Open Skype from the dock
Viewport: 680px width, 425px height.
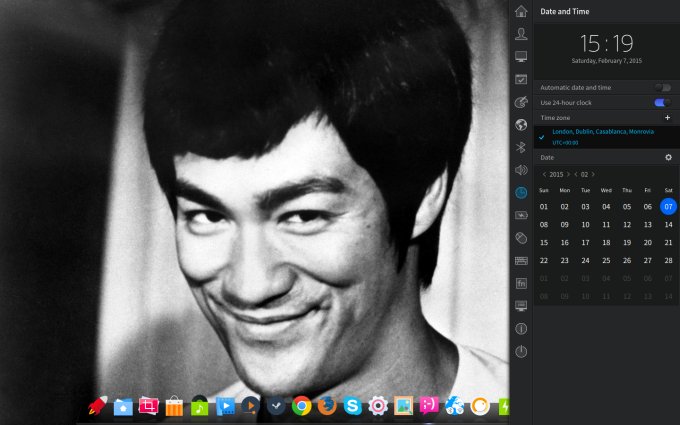point(352,406)
